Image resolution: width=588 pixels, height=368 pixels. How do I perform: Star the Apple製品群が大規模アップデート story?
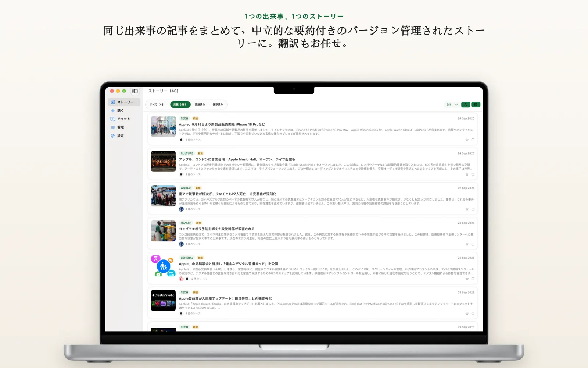tap(467, 314)
